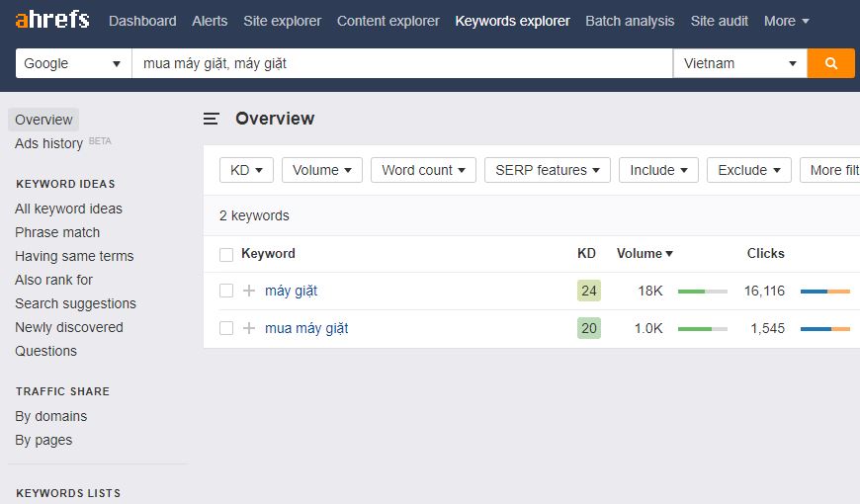The image size is (860, 504).
Task: Select Keywords explorer tab
Action: click(x=512, y=21)
